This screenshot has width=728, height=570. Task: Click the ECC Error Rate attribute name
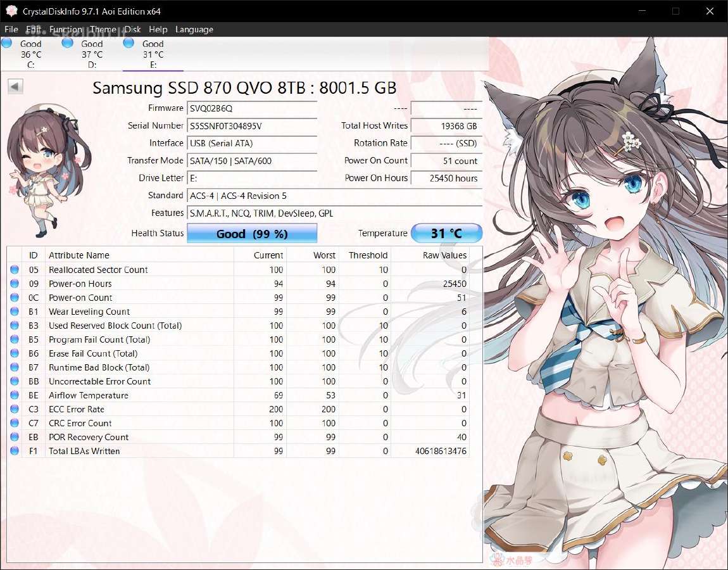(x=76, y=409)
